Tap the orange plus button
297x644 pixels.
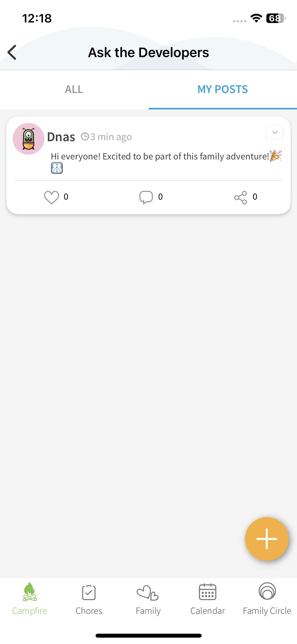(x=267, y=539)
